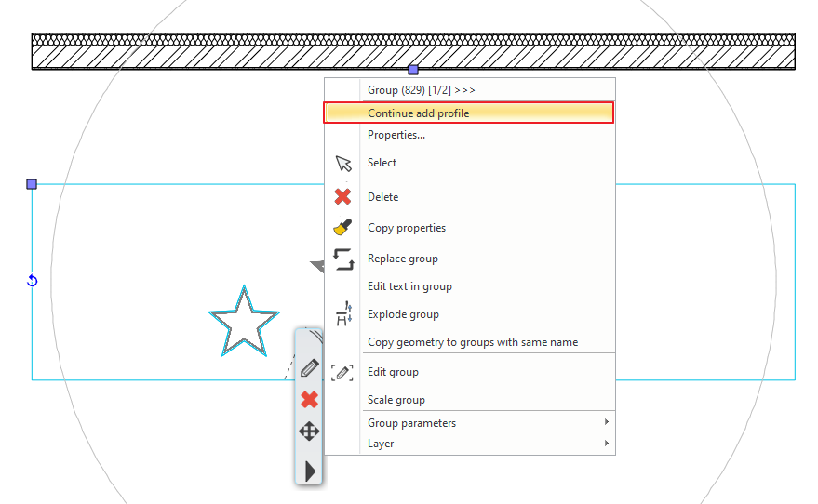This screenshot has width=818, height=504.
Task: Click the paintbrush Copy properties icon
Action: click(343, 228)
